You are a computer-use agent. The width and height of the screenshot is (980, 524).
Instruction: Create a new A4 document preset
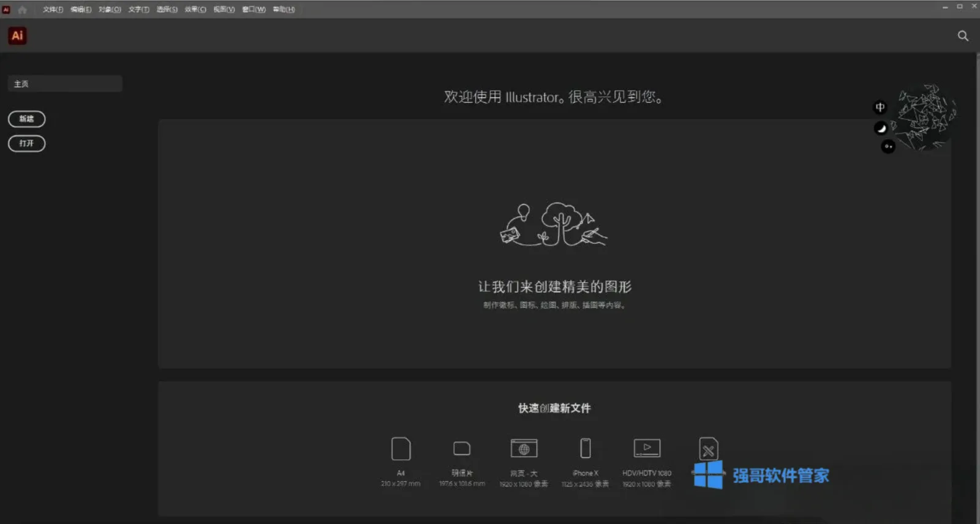point(401,449)
